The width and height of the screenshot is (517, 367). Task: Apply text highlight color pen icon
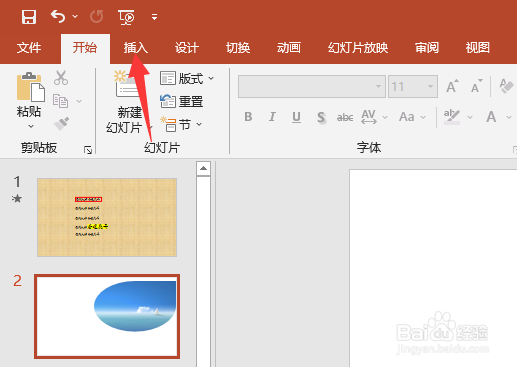[452, 117]
